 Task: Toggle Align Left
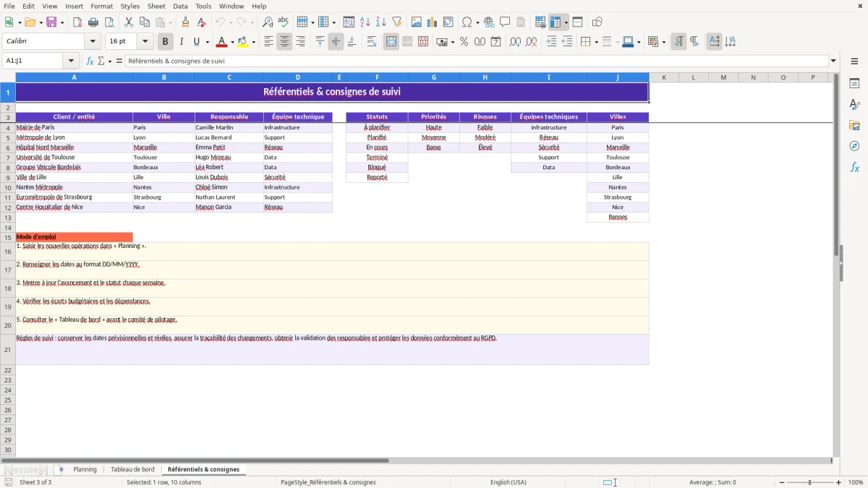[x=268, y=42]
